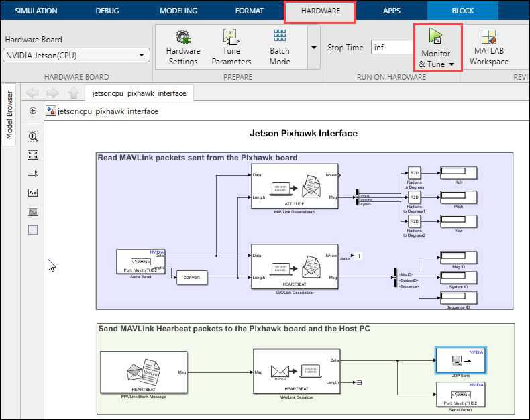Toggle the Hide/Show Explorer Bar arrow
Screen dimensions: 530x420
pyautogui.click(x=33, y=111)
